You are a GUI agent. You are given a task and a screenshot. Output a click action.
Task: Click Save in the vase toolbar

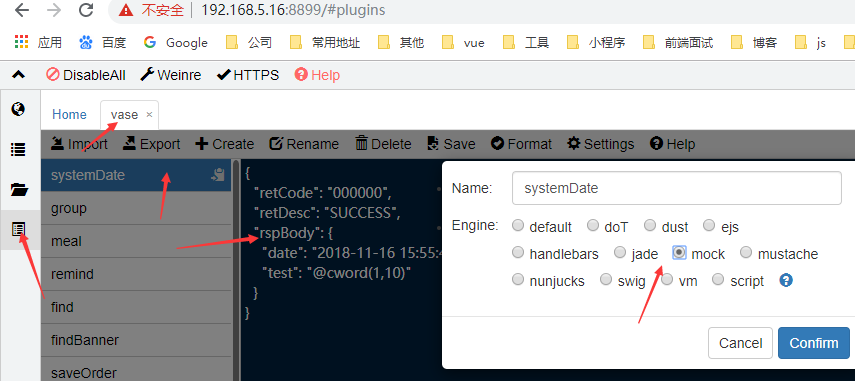click(451, 144)
